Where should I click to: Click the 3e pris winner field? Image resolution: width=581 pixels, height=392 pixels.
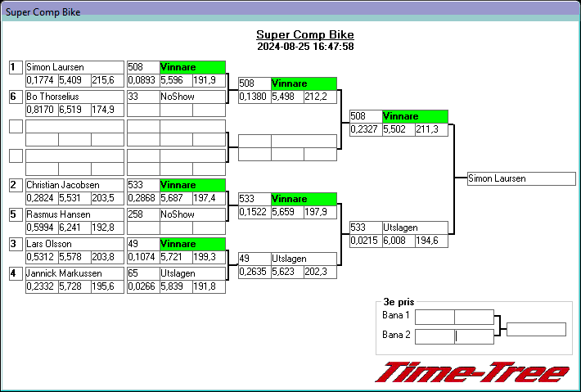click(536, 329)
